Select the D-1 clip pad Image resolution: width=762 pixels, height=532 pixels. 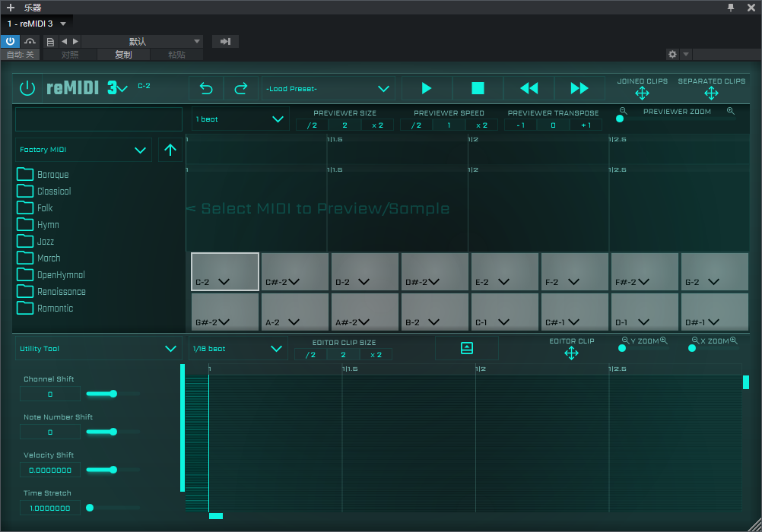[645, 312]
